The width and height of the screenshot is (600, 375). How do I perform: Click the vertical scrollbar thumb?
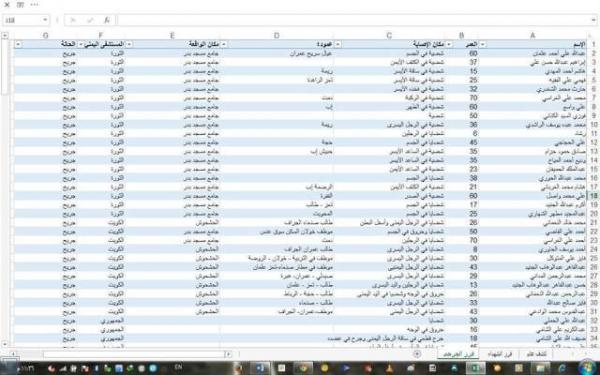click(x=5, y=67)
